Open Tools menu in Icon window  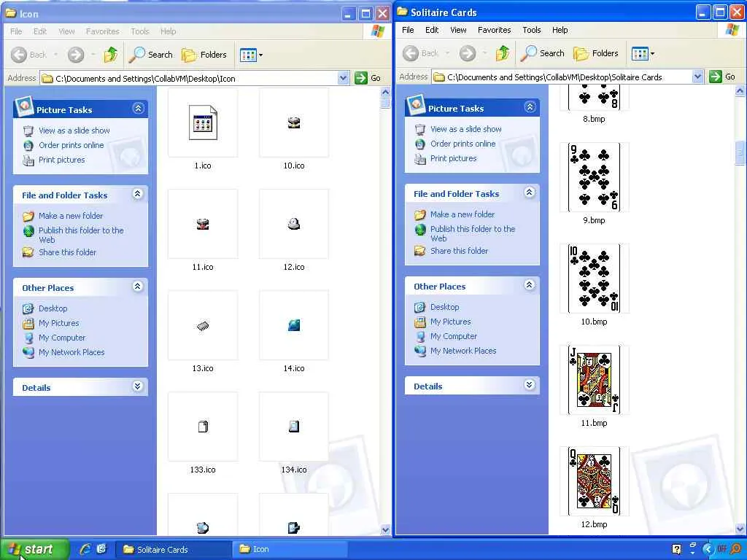pos(139,31)
